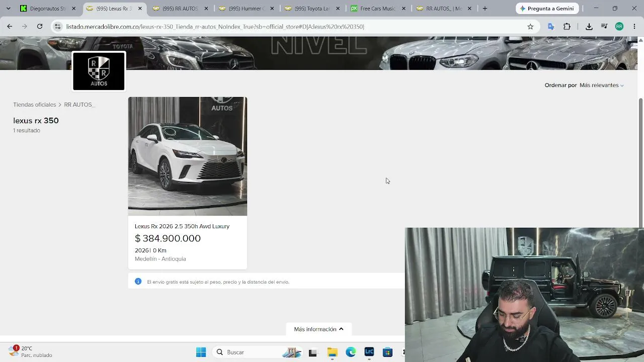Go back to the previous page
Image resolution: width=644 pixels, height=362 pixels.
coord(10,27)
